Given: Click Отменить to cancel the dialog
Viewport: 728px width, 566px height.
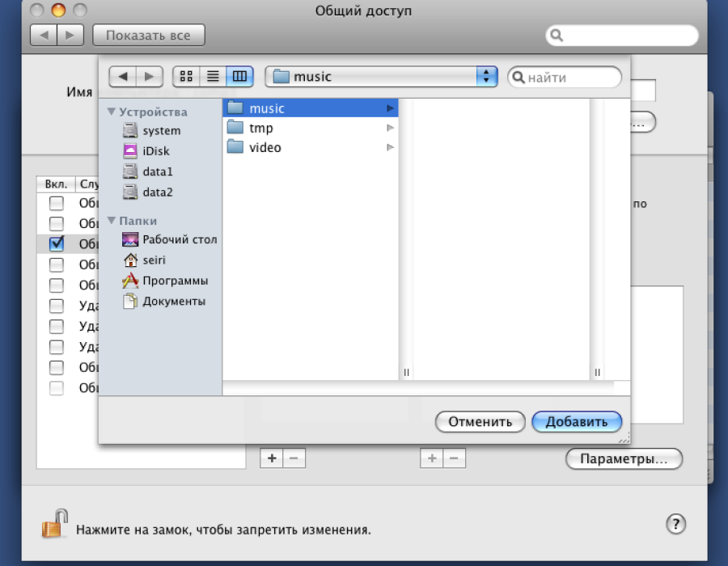Looking at the screenshot, I should pos(480,422).
